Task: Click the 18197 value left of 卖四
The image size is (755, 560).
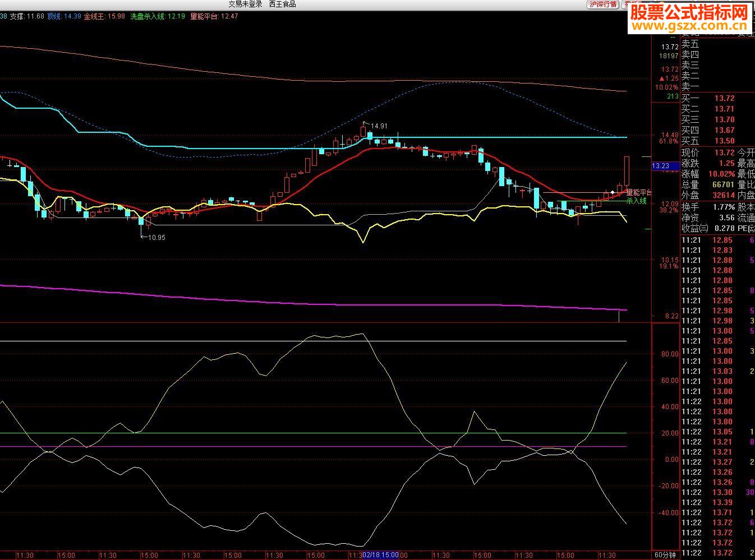Action: point(669,56)
